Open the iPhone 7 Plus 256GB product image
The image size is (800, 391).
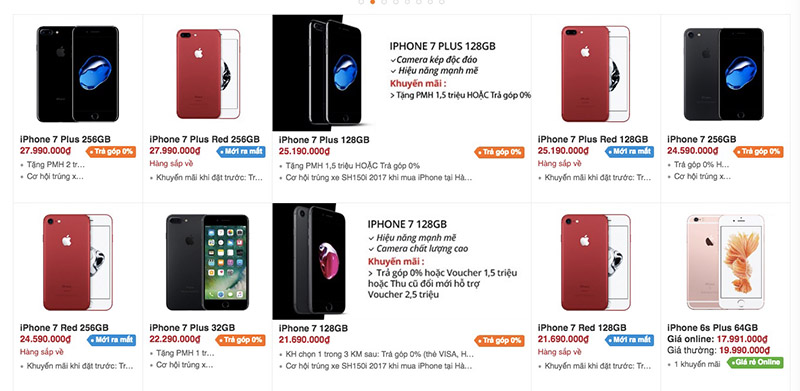pyautogui.click(x=78, y=74)
